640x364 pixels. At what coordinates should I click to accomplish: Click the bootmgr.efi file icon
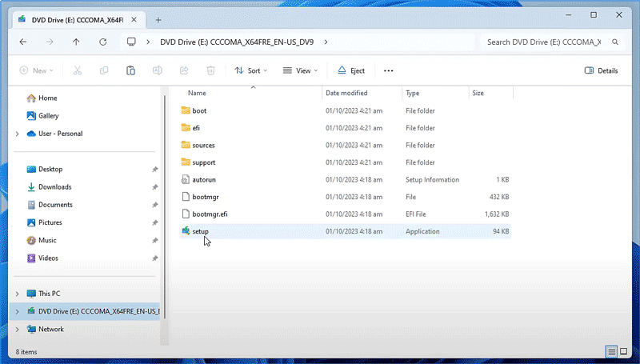tap(186, 214)
